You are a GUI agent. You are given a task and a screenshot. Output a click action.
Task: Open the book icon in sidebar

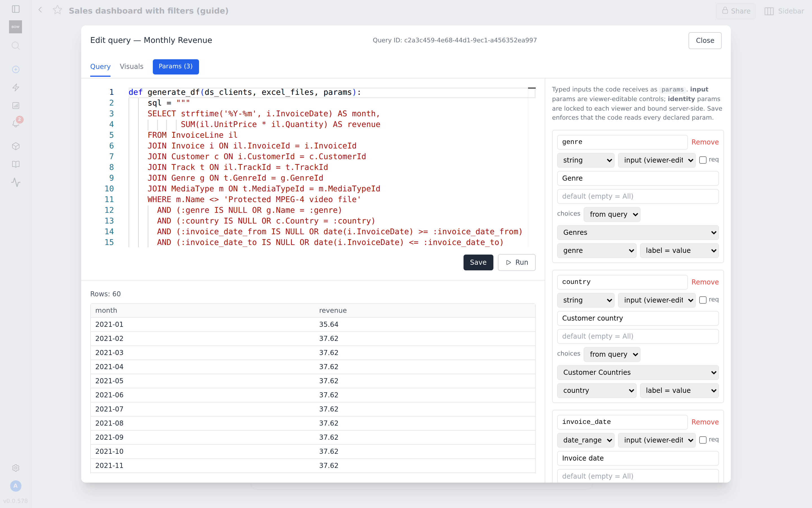(16, 164)
